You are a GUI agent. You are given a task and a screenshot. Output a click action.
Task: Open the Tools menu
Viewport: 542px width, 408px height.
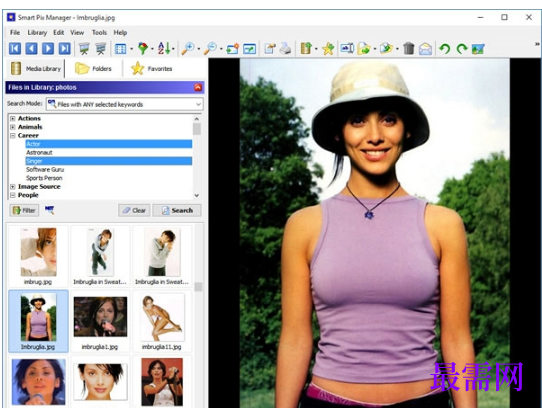[x=99, y=33]
